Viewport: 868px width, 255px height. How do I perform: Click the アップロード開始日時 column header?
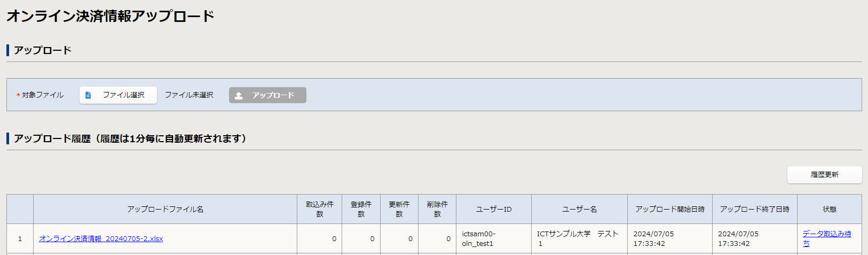pos(669,210)
